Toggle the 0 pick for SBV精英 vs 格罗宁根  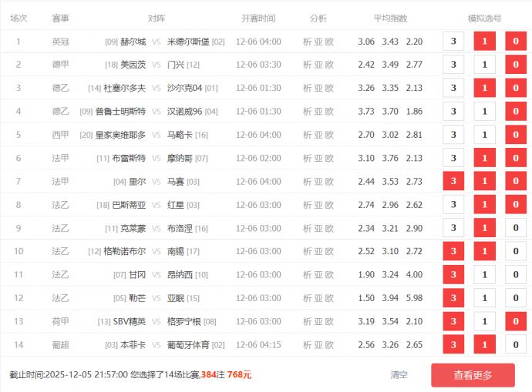[516, 322]
